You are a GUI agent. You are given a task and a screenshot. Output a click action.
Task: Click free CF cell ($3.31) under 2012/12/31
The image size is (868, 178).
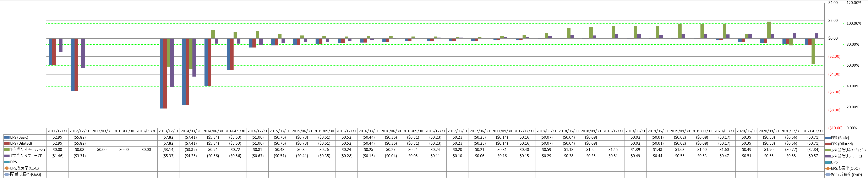tap(80, 156)
